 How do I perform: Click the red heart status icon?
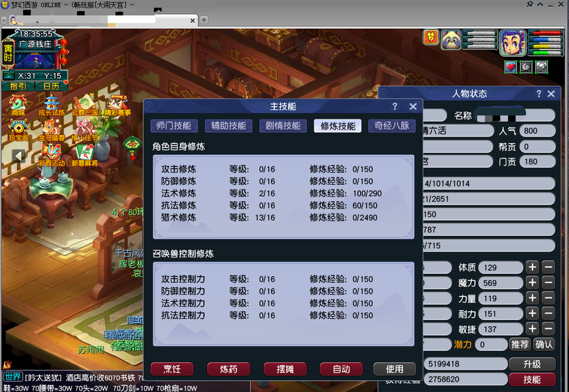(511, 67)
